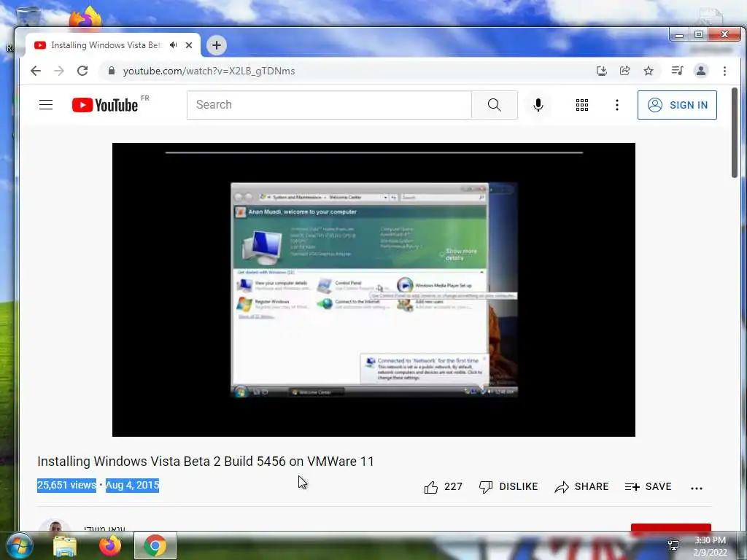Open Windows Explorer from the taskbar
The image size is (747, 560).
coord(65,545)
